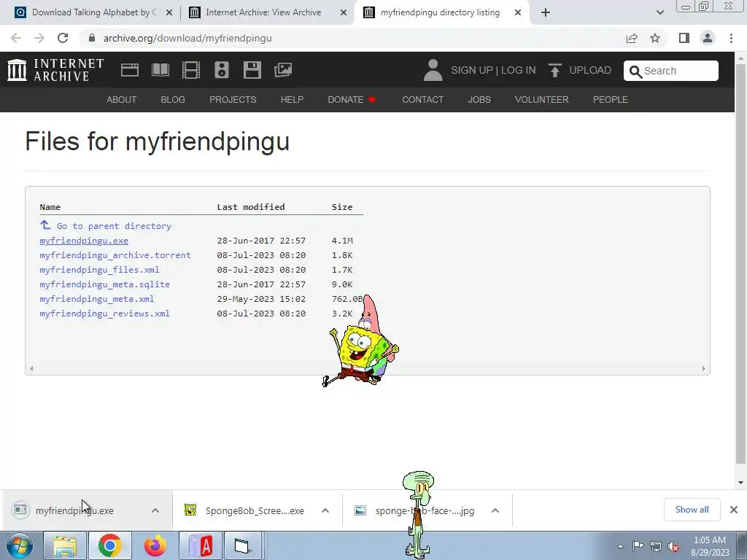
Task: Click the SIGN UP link
Action: (472, 70)
